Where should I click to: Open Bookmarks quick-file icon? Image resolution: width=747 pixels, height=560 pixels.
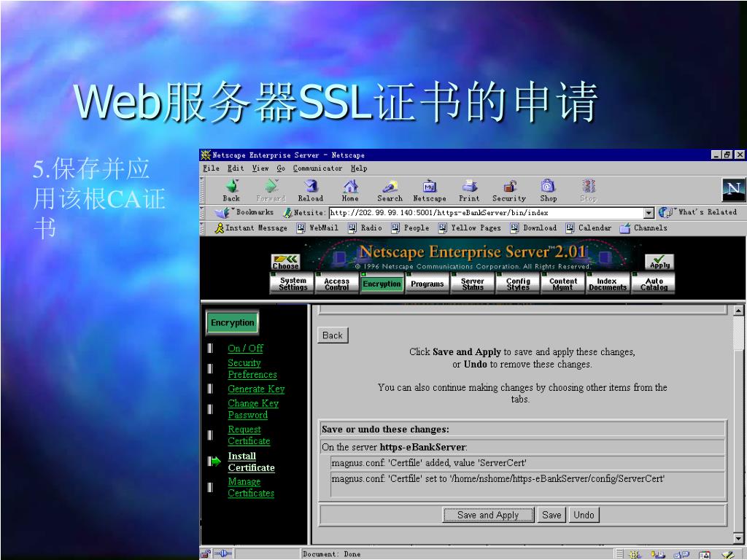tap(222, 213)
